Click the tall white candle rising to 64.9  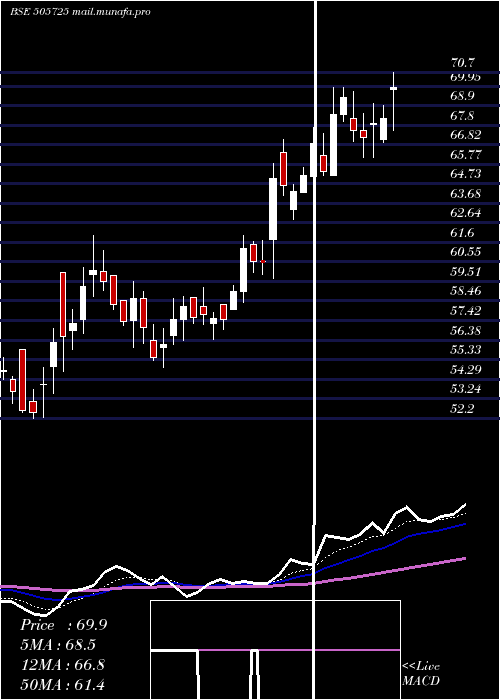coord(273,209)
